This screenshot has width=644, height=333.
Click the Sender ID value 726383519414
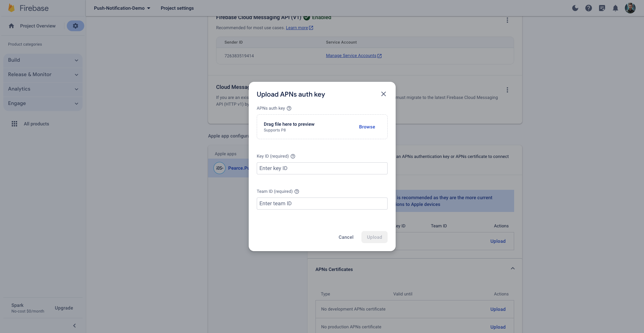point(239,56)
